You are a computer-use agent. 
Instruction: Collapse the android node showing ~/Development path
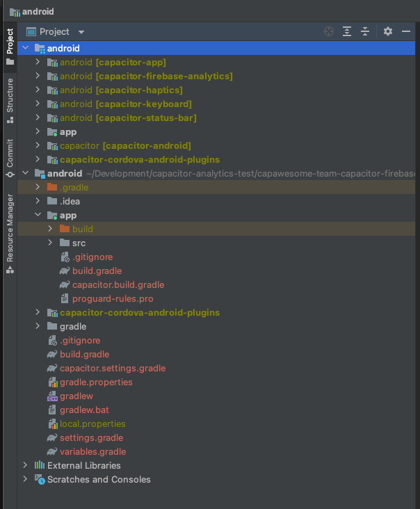[25, 173]
